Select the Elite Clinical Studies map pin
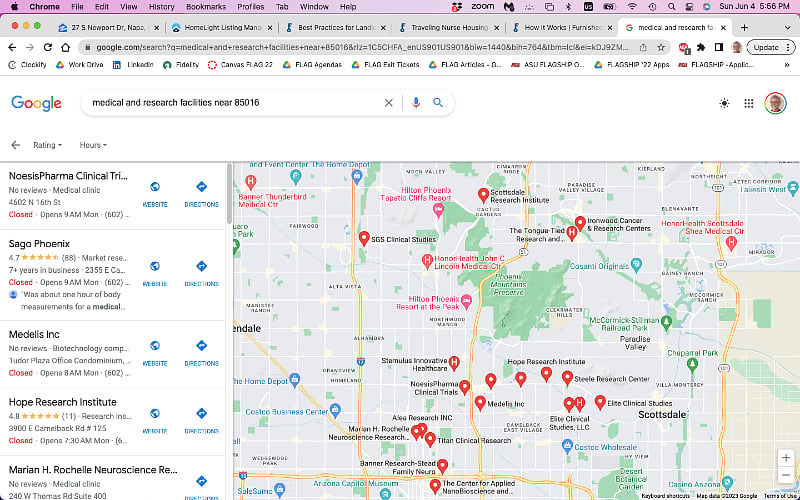Viewport: 800px width, 500px height. tap(600, 403)
